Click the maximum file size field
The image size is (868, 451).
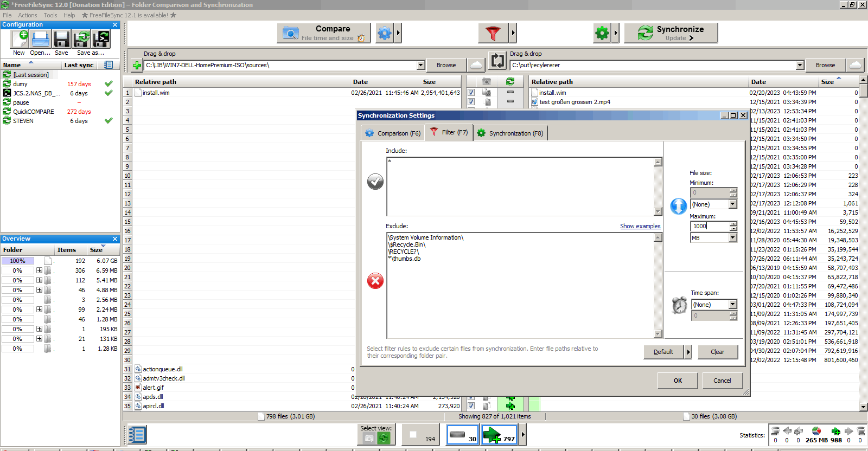point(710,226)
